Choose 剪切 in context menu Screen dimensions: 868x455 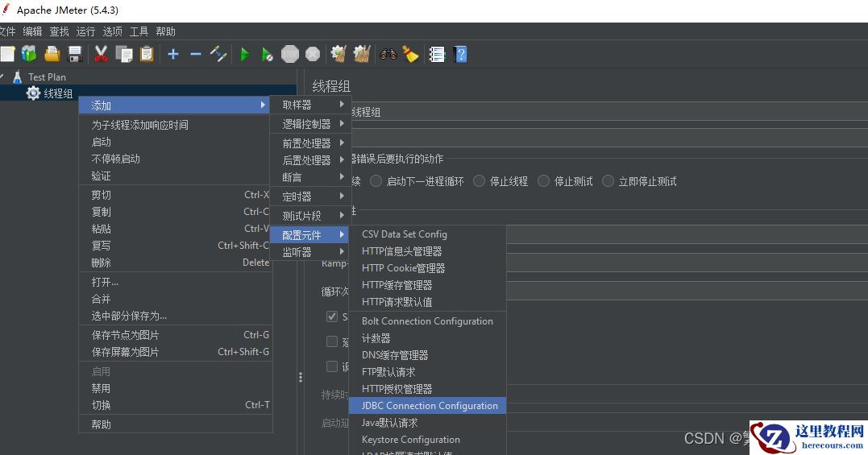[176, 195]
